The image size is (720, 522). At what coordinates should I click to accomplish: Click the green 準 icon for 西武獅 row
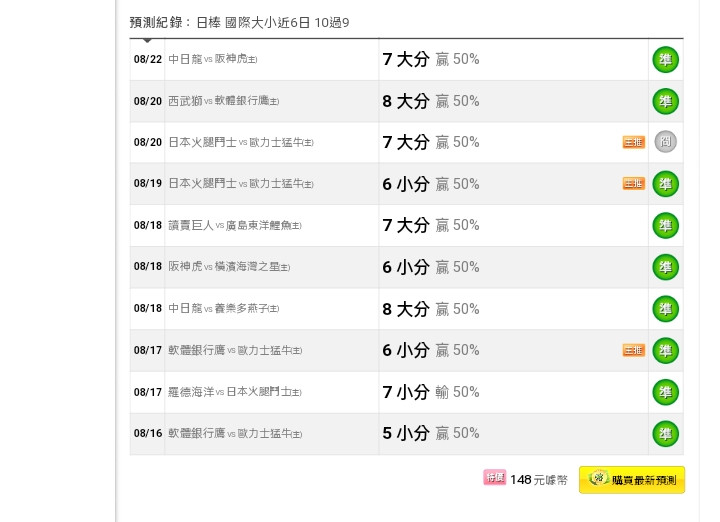pos(665,101)
